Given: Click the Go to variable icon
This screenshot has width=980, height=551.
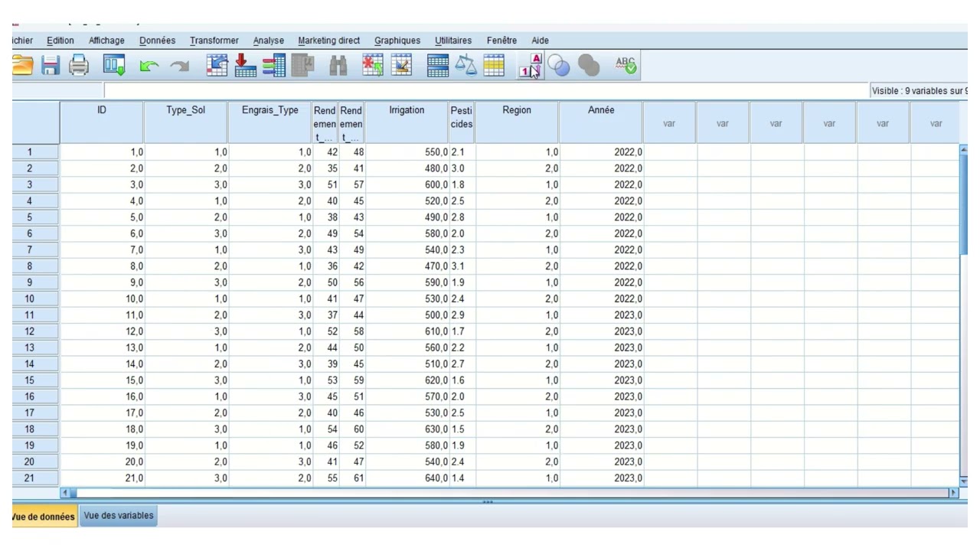Looking at the screenshot, I should tap(245, 67).
